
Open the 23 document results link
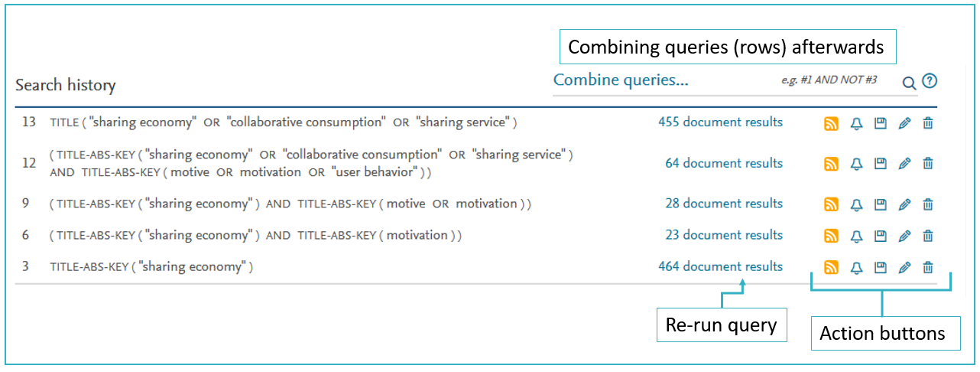724,235
